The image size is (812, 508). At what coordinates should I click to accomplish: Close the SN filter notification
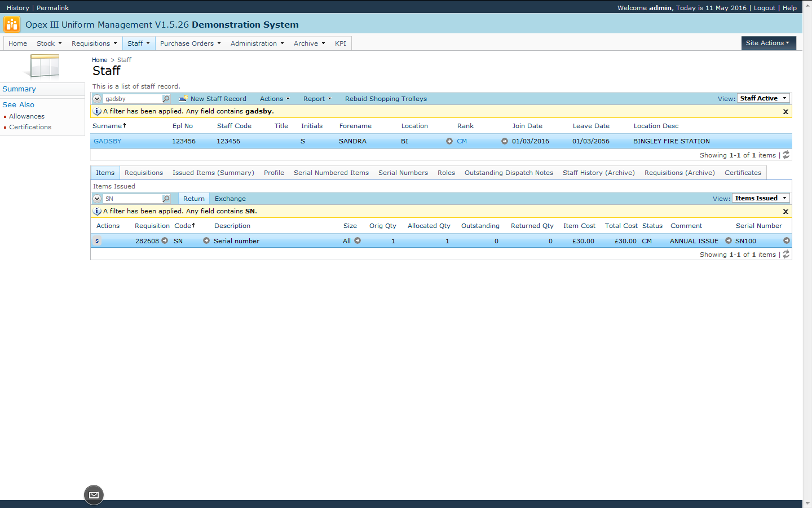785,212
